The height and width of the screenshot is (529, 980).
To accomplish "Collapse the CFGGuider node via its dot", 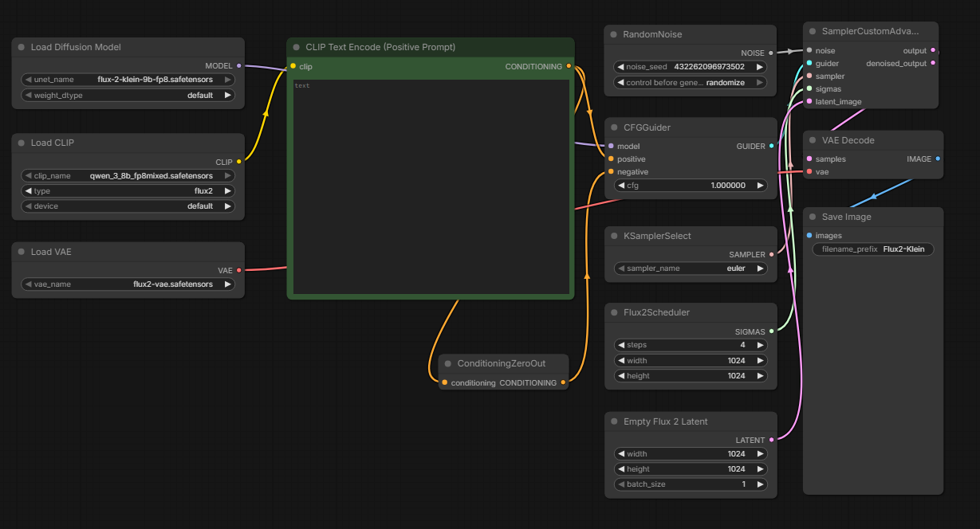I will tap(614, 127).
